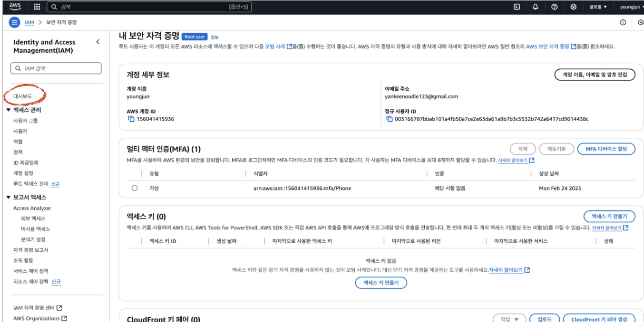Click IAM in the breadcrumb
The width and height of the screenshot is (644, 323).
(29, 22)
